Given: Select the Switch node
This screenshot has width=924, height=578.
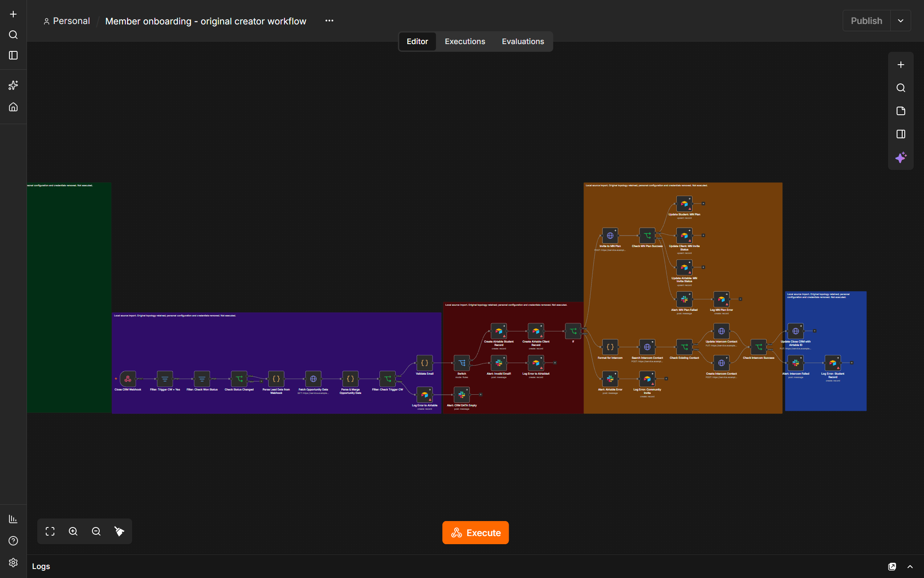Looking at the screenshot, I should coord(462,363).
